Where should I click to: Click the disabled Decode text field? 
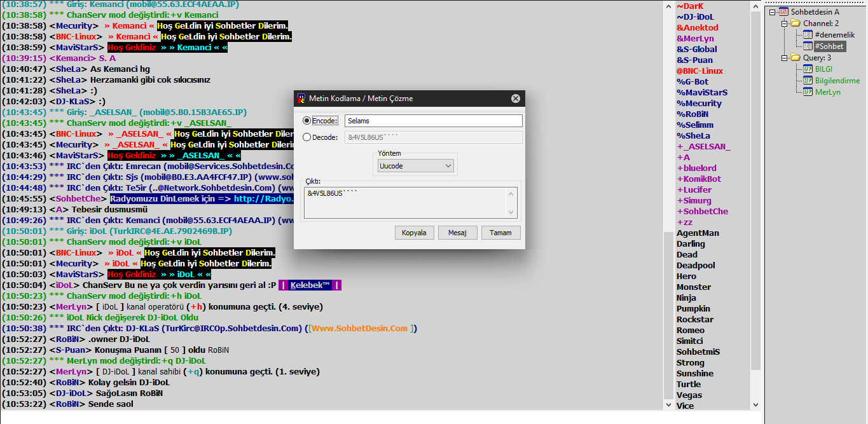(434, 137)
